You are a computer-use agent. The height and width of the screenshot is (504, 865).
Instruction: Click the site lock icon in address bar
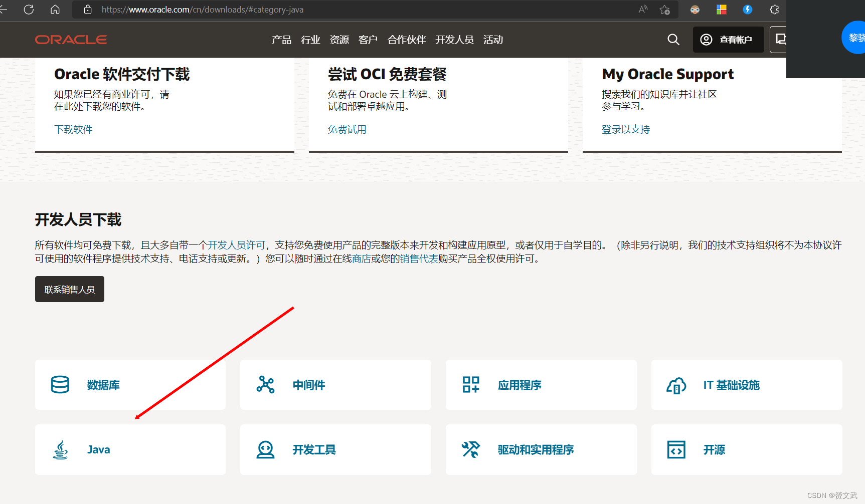coord(88,10)
